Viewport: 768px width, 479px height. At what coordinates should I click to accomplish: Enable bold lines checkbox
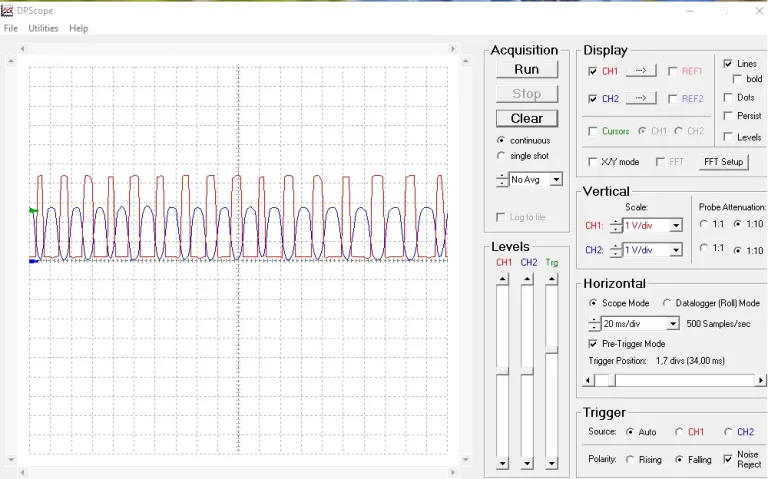point(737,79)
